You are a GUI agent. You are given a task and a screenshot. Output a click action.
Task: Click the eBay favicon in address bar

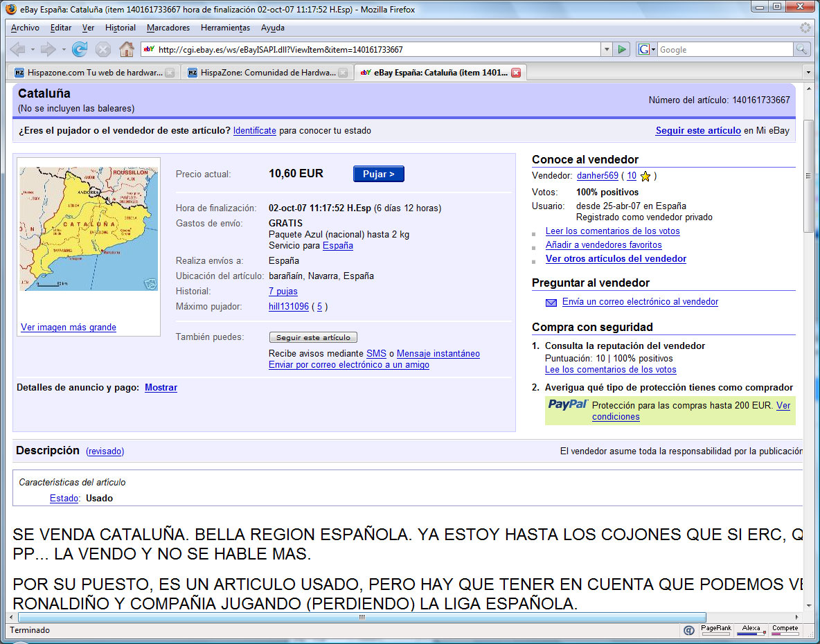(149, 50)
